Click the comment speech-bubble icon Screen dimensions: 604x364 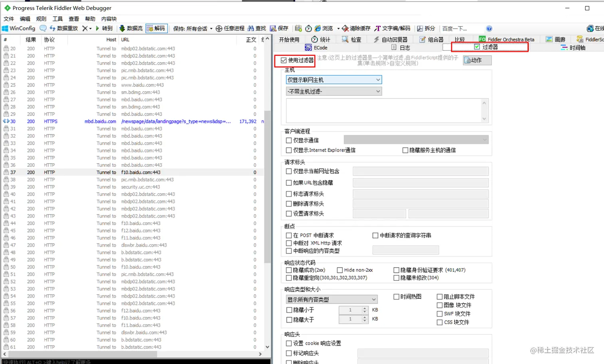pyautogui.click(x=43, y=28)
